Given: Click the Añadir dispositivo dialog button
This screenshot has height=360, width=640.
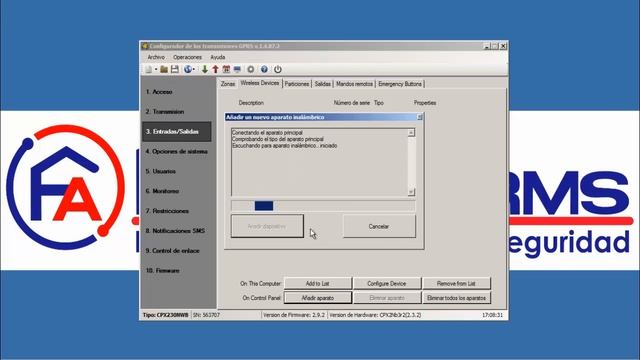Looking at the screenshot, I should pyautogui.click(x=267, y=226).
